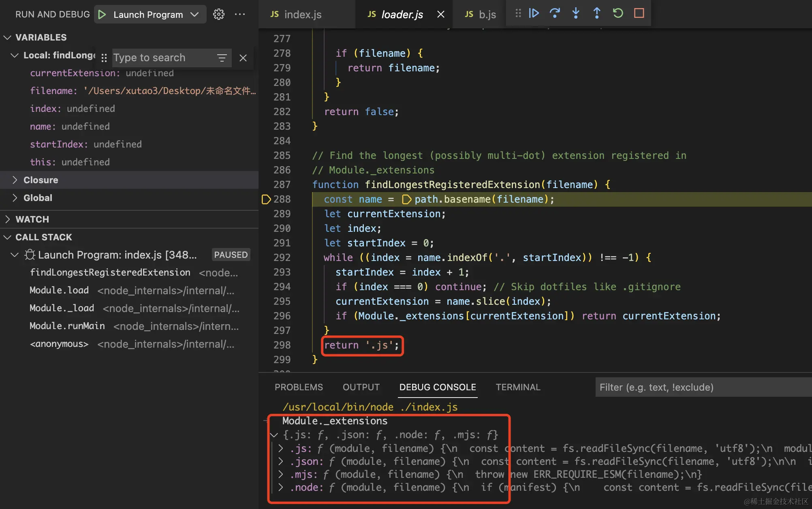This screenshot has height=509, width=812.
Task: Switch to the b.js editor tab
Action: point(480,15)
